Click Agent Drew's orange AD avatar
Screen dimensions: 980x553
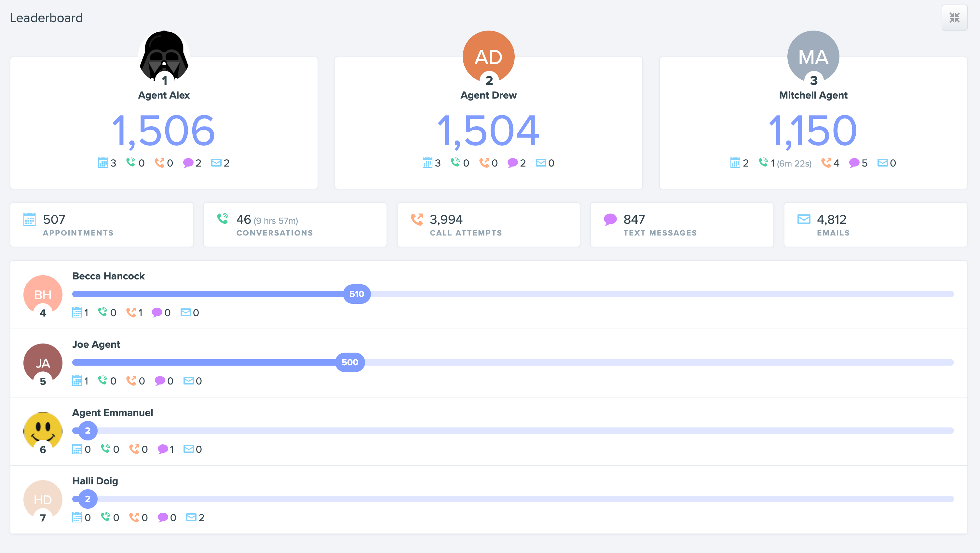[x=488, y=56]
